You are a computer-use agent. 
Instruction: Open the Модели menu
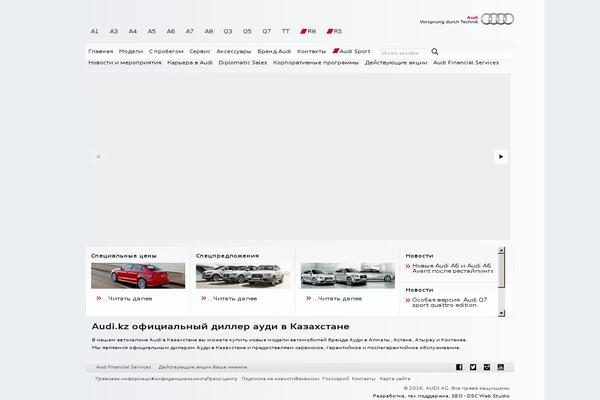pyautogui.click(x=131, y=51)
